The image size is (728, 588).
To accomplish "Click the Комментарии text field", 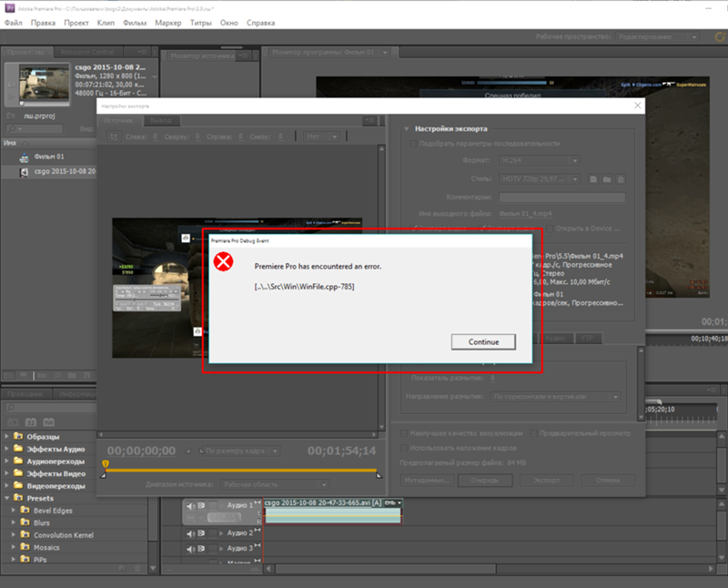I will tap(562, 198).
